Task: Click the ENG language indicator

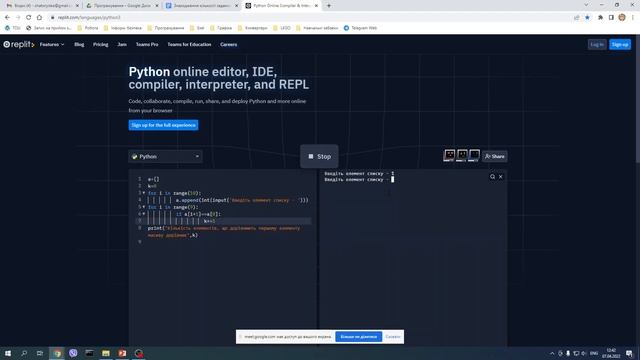Action: [x=594, y=353]
